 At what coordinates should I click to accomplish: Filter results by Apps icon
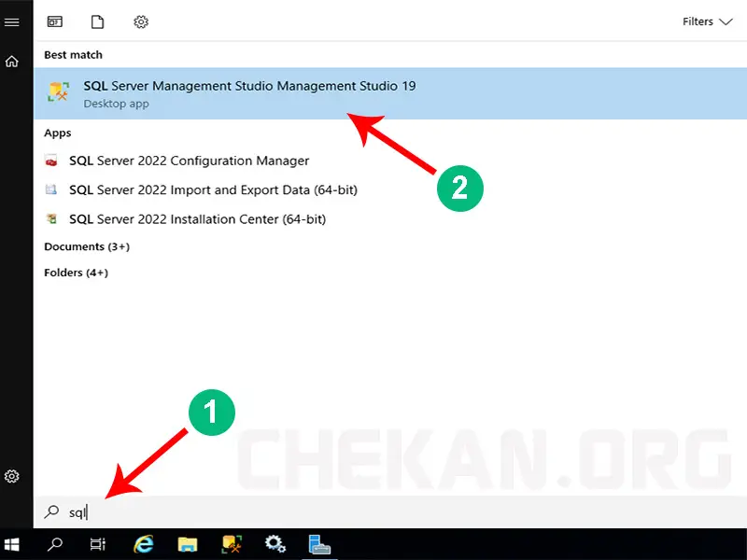click(55, 21)
